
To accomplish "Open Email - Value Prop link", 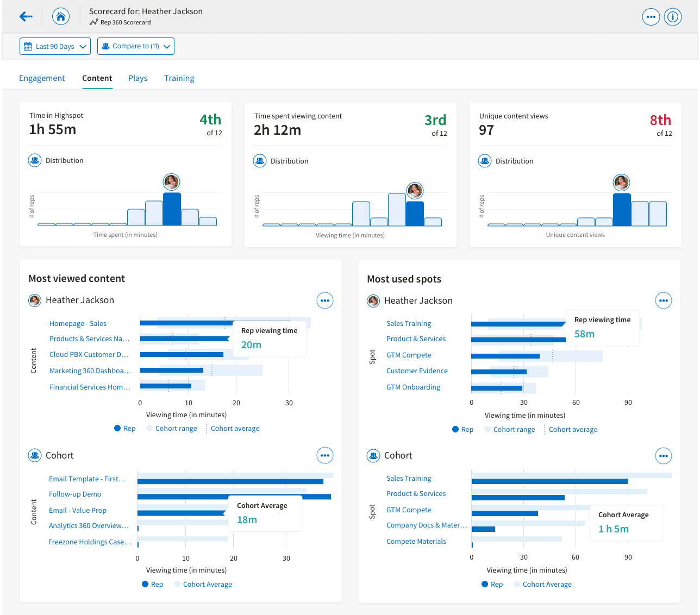I will pos(78,510).
